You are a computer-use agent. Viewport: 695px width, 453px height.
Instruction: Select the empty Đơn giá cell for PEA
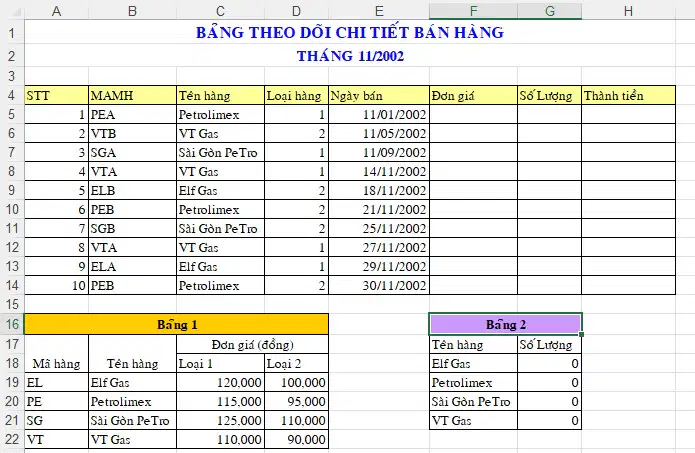point(473,114)
